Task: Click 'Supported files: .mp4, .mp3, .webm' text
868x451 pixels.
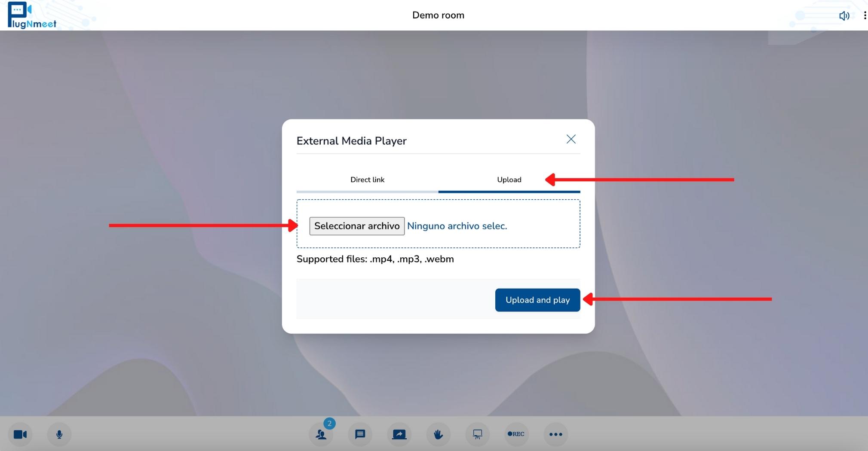Action: 375,259
